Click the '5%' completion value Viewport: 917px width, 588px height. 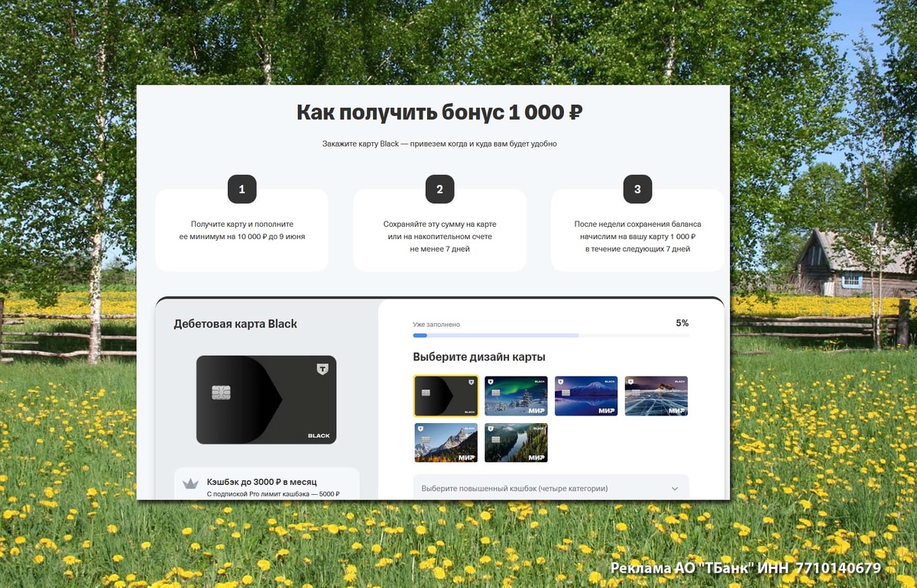pyautogui.click(x=682, y=323)
